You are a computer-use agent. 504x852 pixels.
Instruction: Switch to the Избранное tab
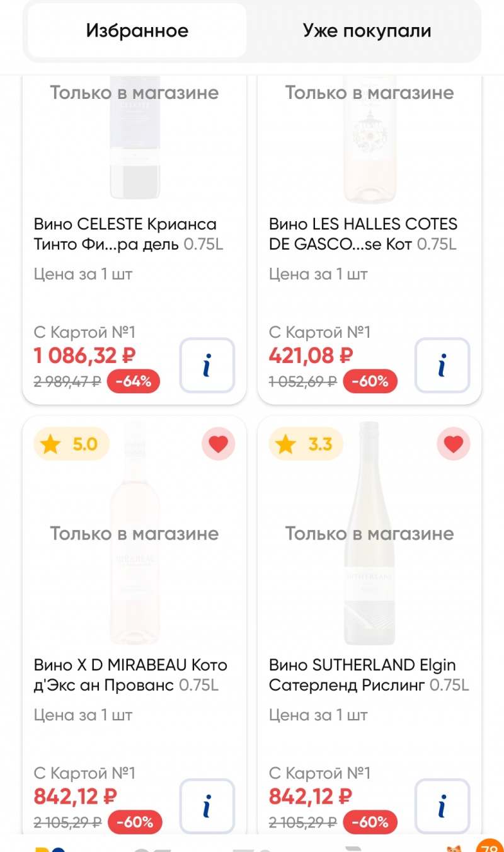pos(137,30)
